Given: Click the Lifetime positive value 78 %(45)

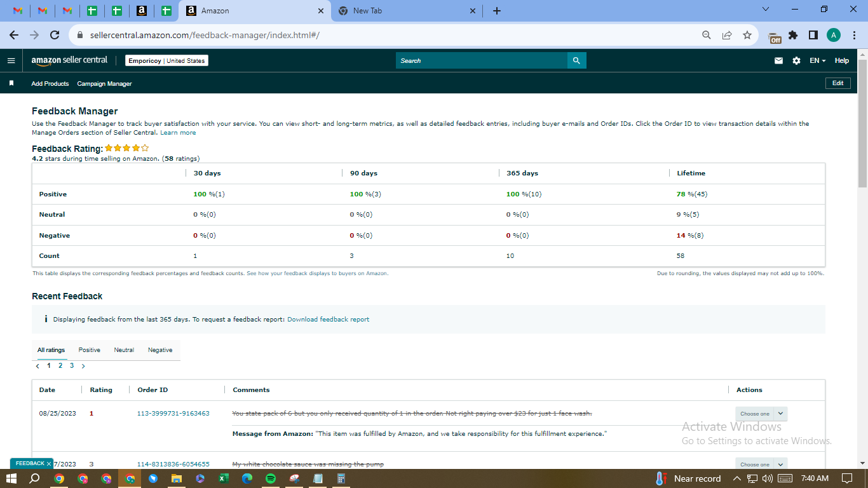Looking at the screenshot, I should coord(692,194).
